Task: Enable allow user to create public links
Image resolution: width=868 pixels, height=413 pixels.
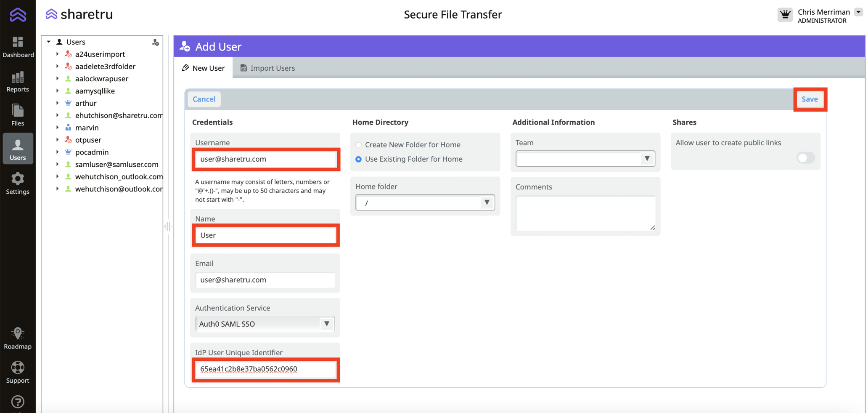Action: [x=805, y=158]
